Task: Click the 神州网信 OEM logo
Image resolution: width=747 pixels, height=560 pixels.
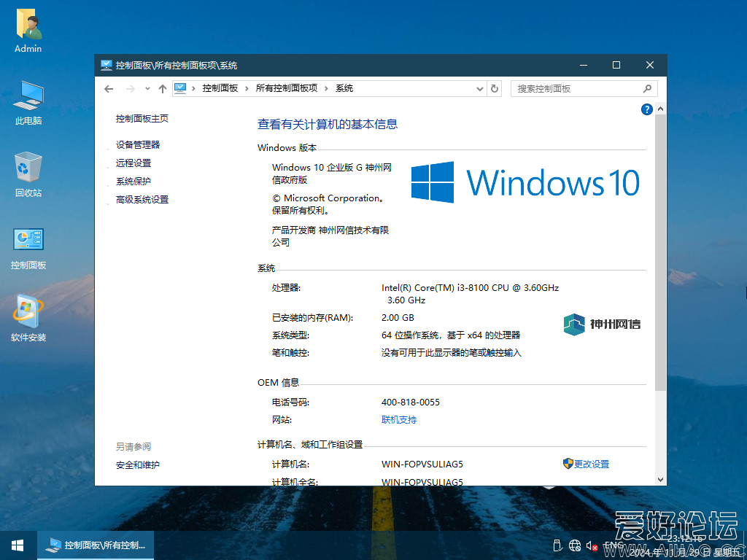Action: point(602,324)
